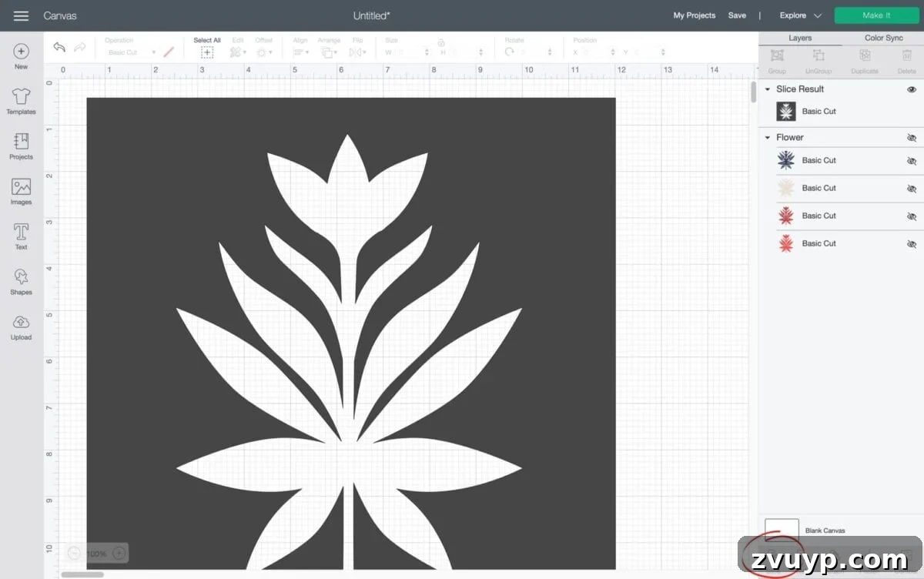The height and width of the screenshot is (579, 924).
Task: Zoom out with the minus button
Action: pyautogui.click(x=74, y=553)
